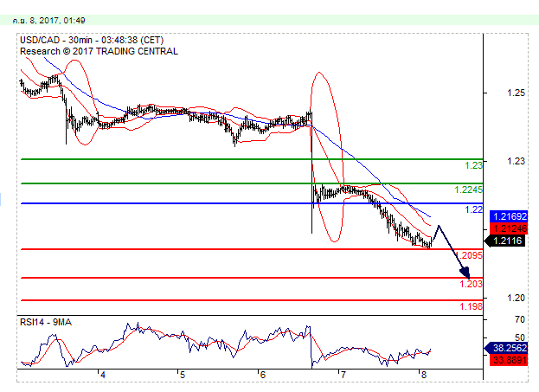
Task: Click day 6 on the time axis
Action: (x=263, y=376)
